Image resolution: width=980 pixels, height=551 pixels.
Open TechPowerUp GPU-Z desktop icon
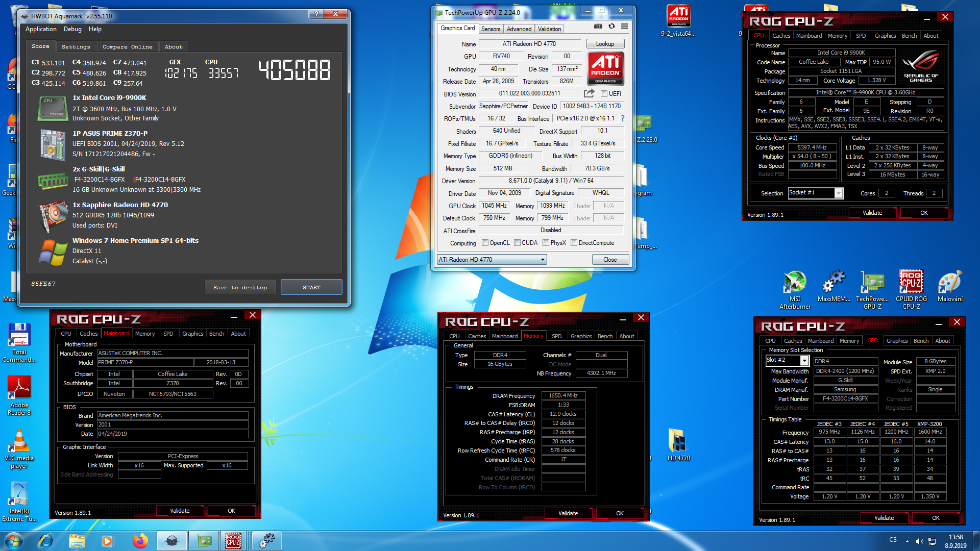[872, 290]
